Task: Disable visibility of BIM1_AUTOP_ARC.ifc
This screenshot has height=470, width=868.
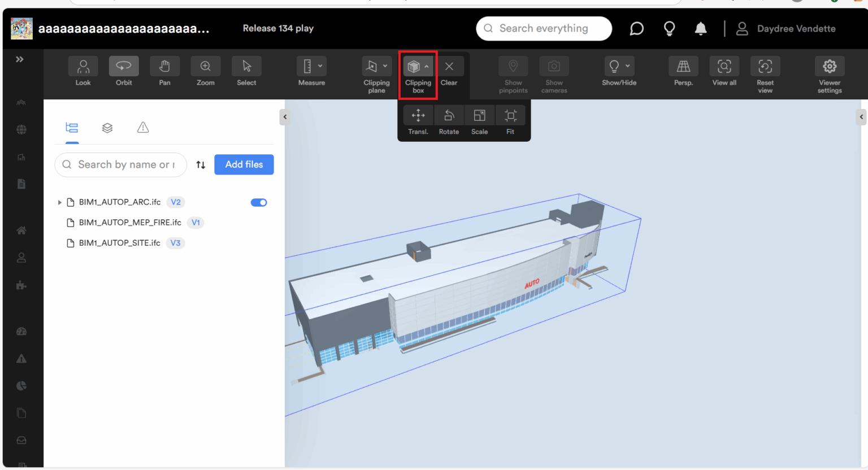Action: [258, 202]
